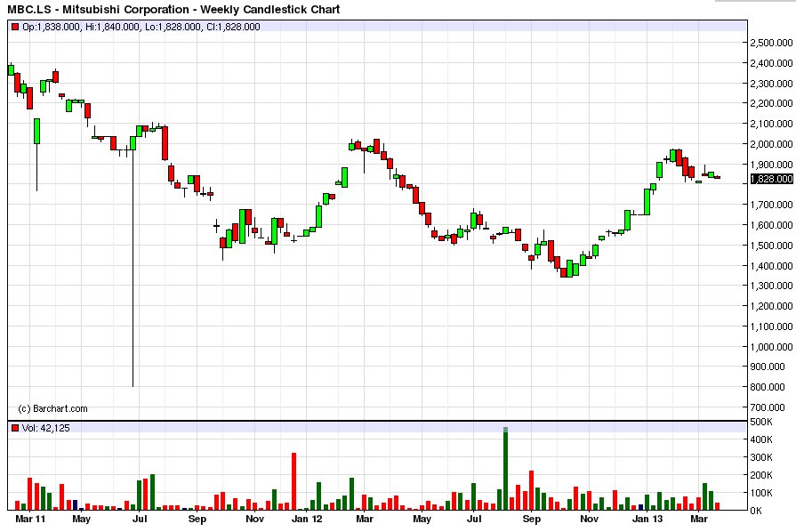Click the 0K volume axis label
Viewport: 796px width, 532px height.
pyautogui.click(x=756, y=511)
